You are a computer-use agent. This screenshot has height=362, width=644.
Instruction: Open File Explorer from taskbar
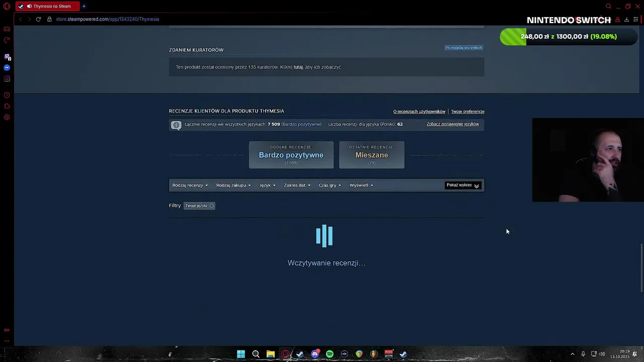(271, 354)
